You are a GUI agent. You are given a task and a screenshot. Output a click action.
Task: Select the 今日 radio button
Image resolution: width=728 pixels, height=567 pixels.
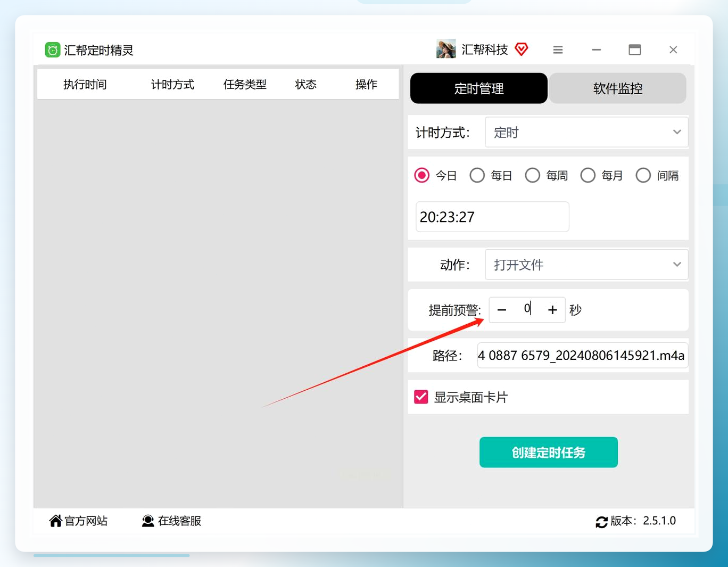pyautogui.click(x=422, y=175)
